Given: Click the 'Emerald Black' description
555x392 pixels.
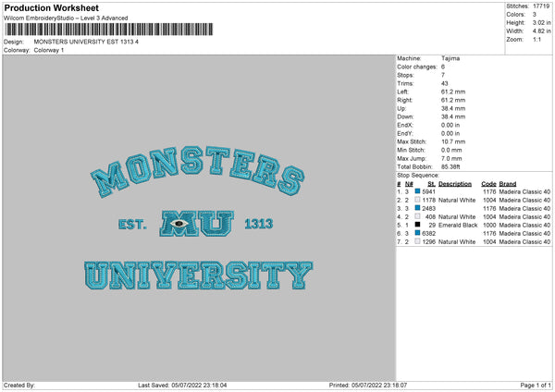Looking at the screenshot, I should point(458,225).
